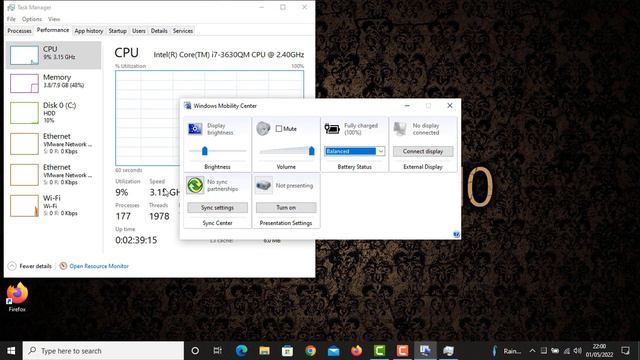Click the Display brightness icon in Mobility Center
Viewport: 640px width, 360px height.
point(195,129)
